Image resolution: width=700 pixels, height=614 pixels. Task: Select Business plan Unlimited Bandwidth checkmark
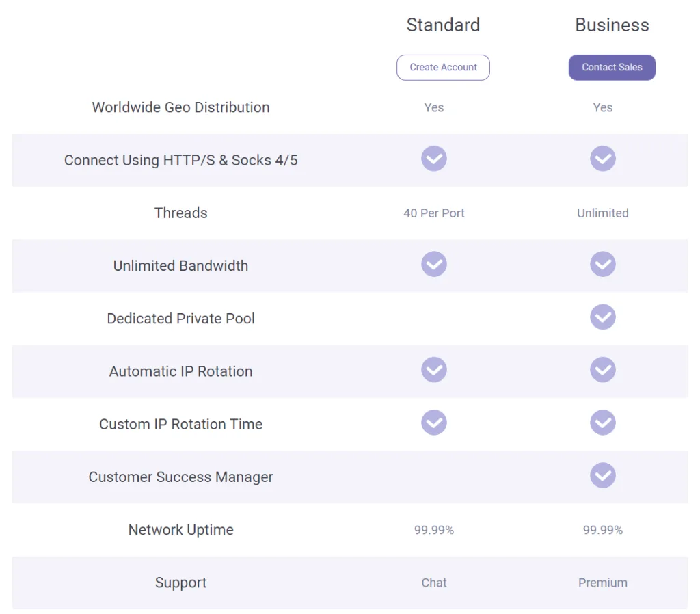tap(603, 265)
